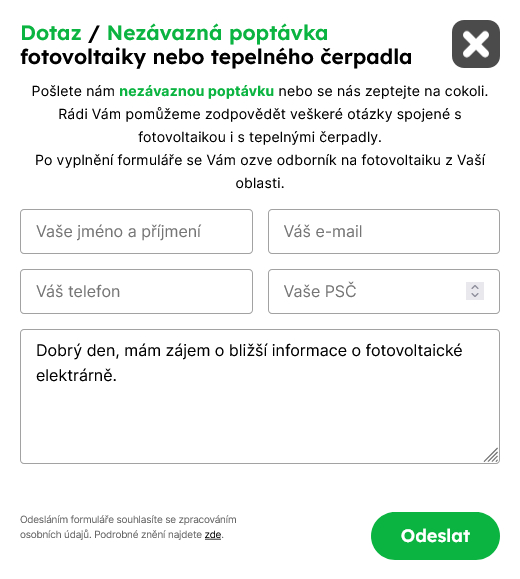
Task: Focus the 'Váš telefon' input field
Action: (136, 291)
